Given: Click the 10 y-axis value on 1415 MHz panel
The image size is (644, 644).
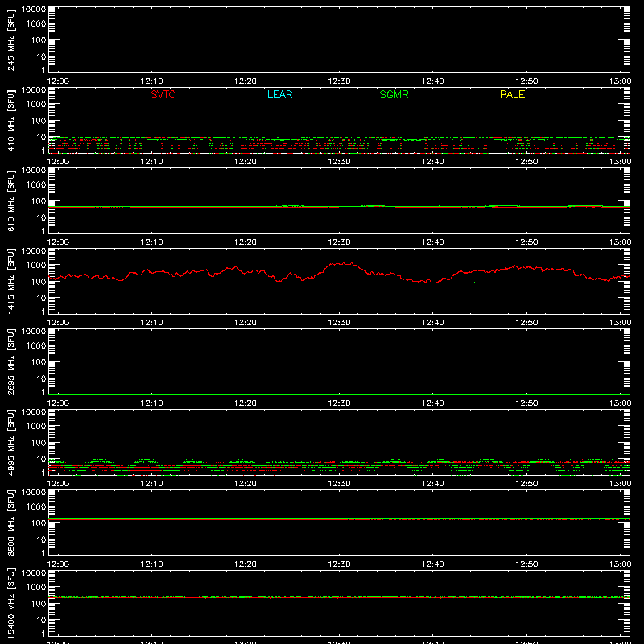Looking at the screenshot, I should [x=41, y=298].
